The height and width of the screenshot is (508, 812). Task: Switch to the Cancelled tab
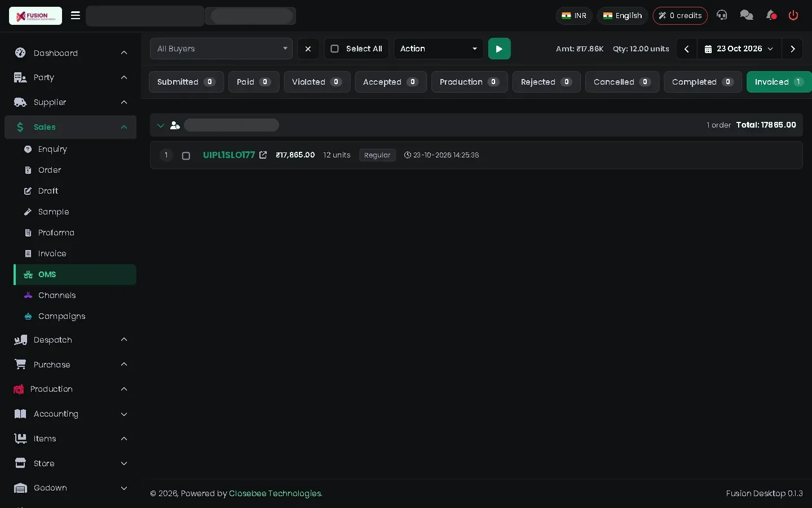click(622, 82)
